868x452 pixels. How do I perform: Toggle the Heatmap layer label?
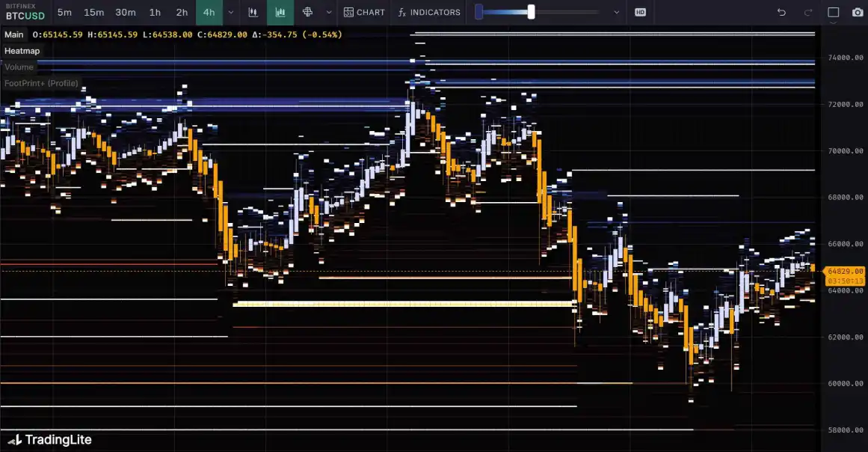click(22, 51)
